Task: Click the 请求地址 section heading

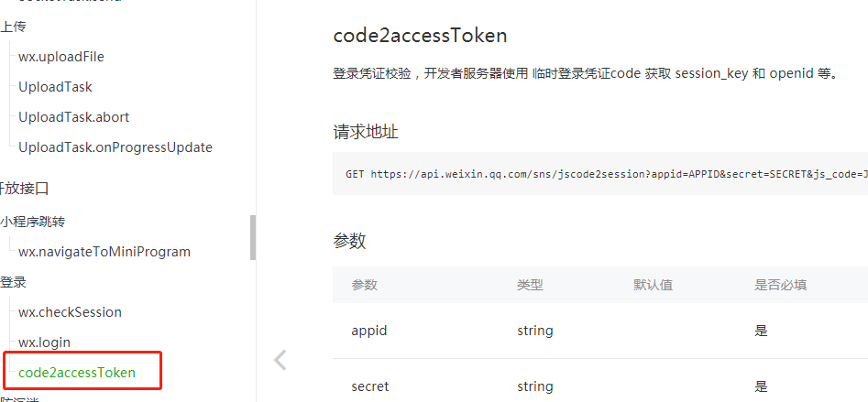Action: point(366,132)
